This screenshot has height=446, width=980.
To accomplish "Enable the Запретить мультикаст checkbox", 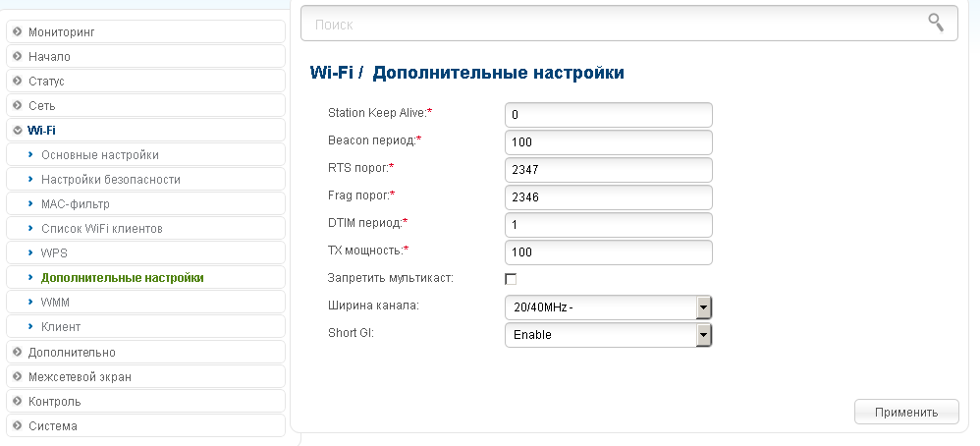I will pyautogui.click(x=511, y=279).
